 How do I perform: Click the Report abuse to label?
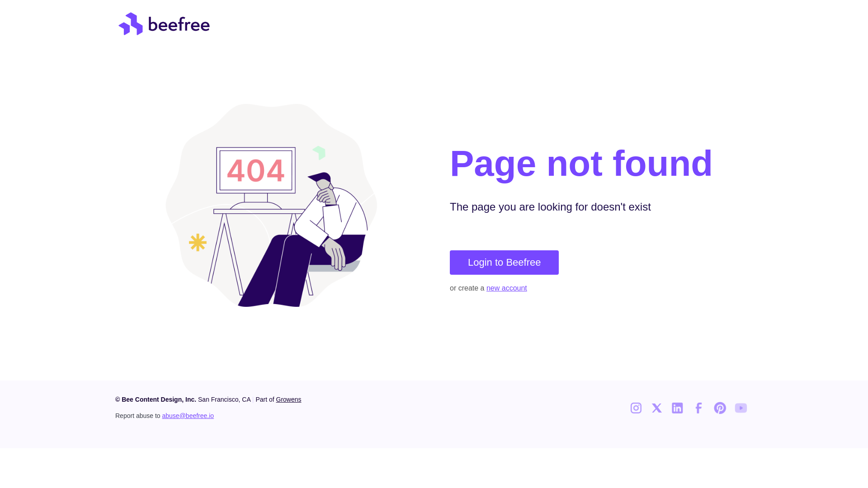(x=137, y=416)
